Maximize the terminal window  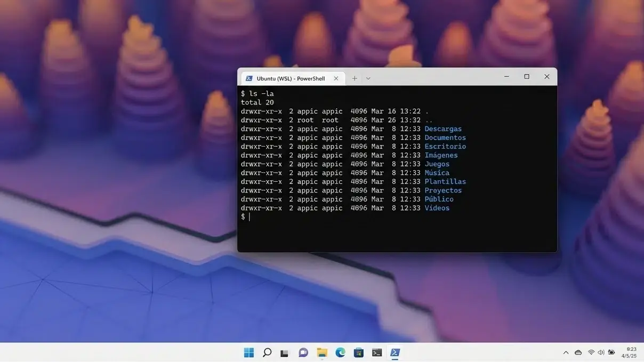point(527,77)
